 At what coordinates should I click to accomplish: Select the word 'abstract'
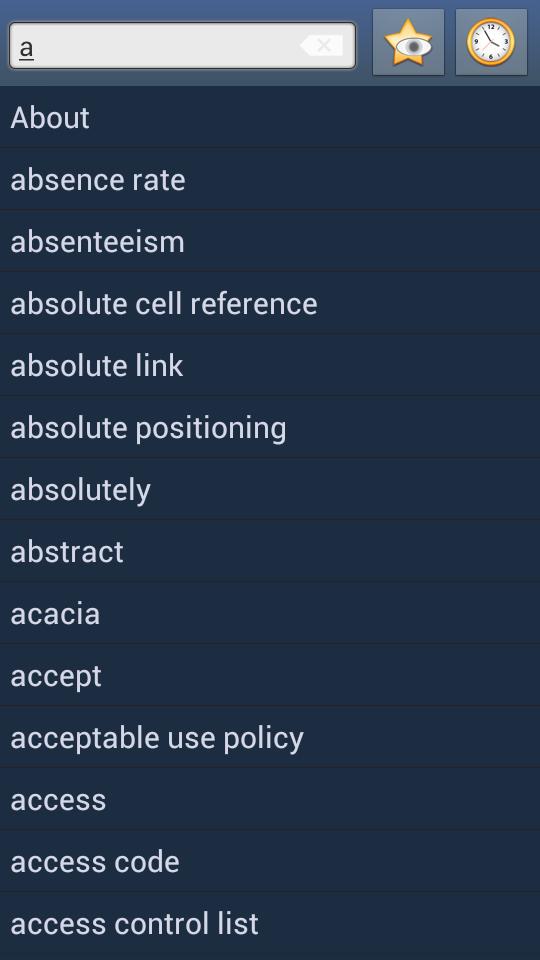point(270,552)
